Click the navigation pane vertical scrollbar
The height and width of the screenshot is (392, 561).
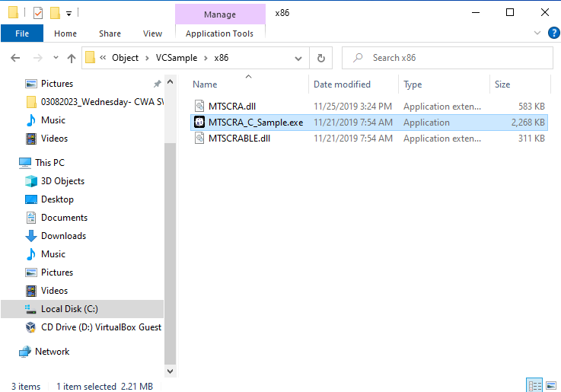pos(170,228)
